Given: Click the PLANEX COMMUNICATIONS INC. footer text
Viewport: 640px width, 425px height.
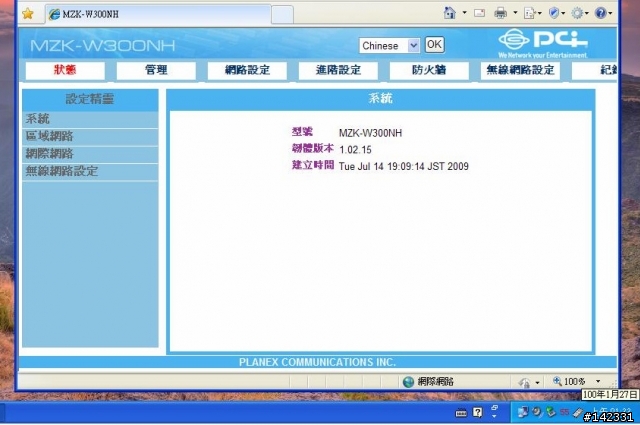Looking at the screenshot, I should (x=317, y=362).
